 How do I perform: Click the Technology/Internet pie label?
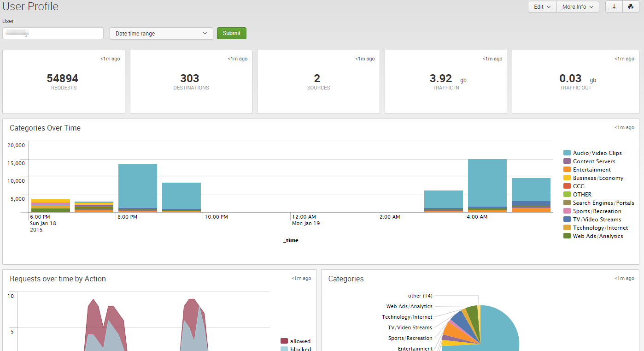coord(407,317)
